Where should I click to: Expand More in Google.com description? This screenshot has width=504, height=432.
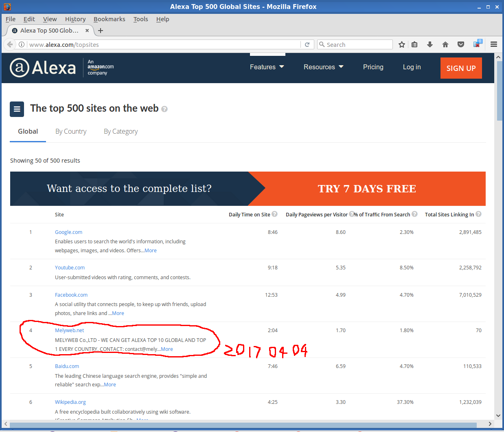151,250
